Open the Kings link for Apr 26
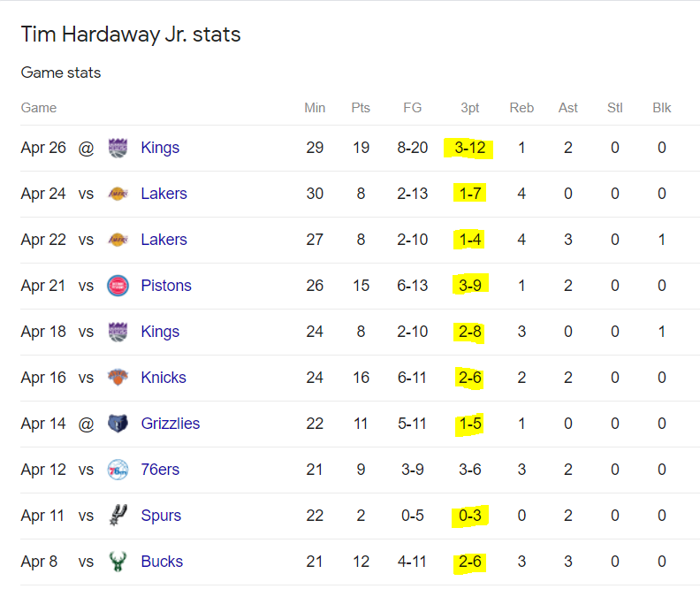Screen dimensions: 700x589 [160, 148]
